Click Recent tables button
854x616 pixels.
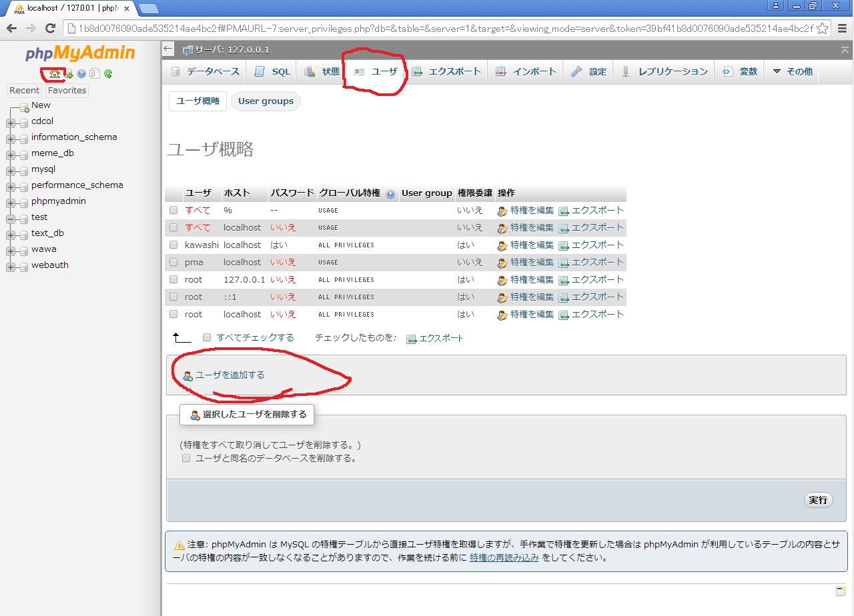tap(24, 91)
